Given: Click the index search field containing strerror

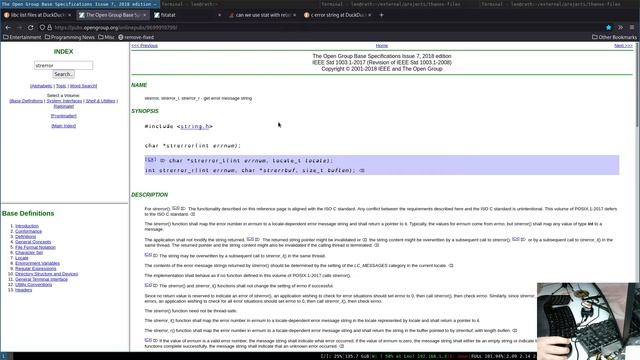Looking at the screenshot, I should tap(63, 65).
